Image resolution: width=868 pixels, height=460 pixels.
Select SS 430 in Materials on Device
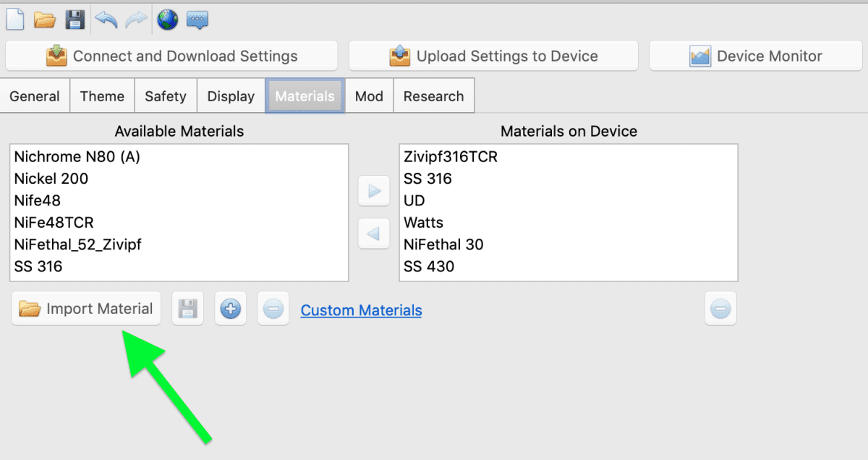tap(569, 266)
